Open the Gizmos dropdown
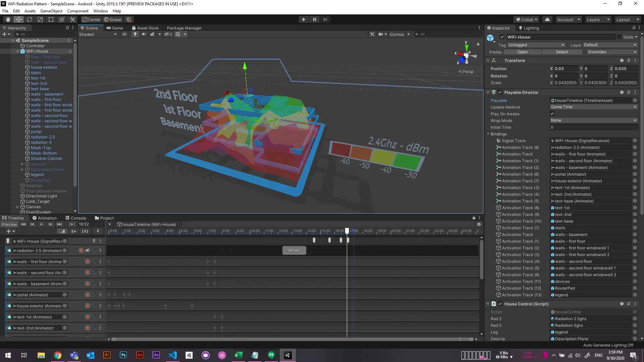 400,34
